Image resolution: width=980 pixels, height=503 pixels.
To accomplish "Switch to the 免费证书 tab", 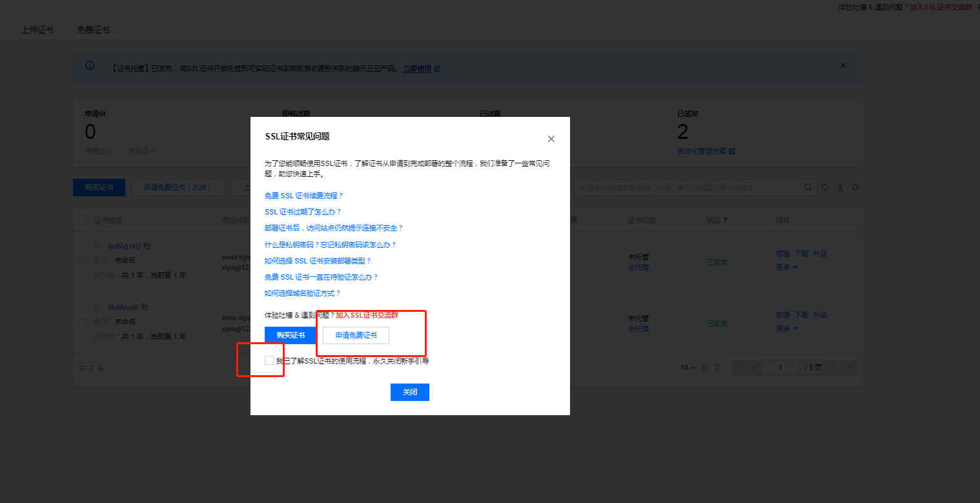I will pyautogui.click(x=93, y=30).
